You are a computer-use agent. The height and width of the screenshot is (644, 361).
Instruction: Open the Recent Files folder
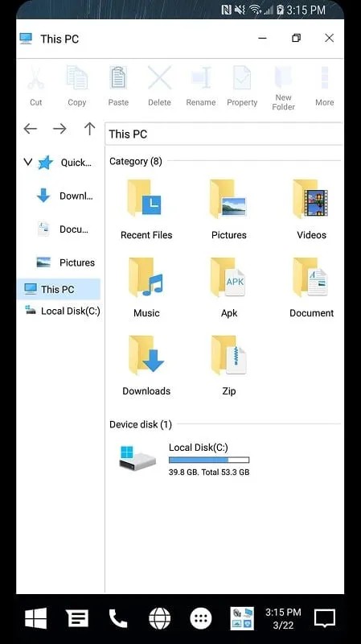146,209
